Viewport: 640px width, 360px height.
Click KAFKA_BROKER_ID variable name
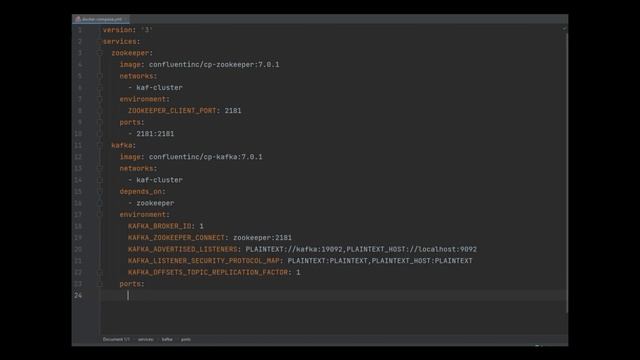click(x=160, y=226)
